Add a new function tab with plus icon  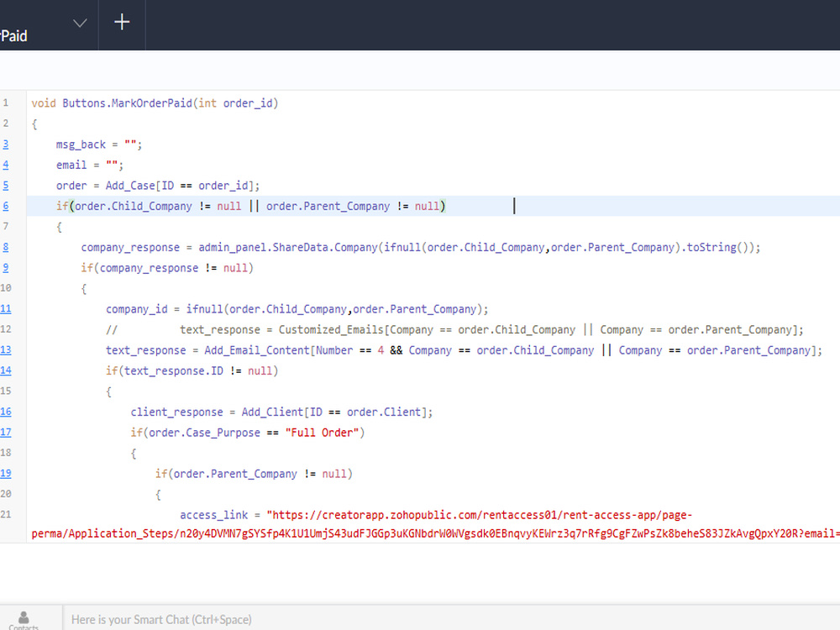(x=122, y=22)
